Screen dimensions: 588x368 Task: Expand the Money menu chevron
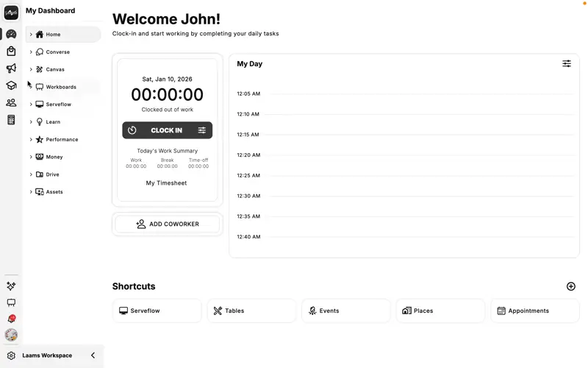tap(31, 157)
